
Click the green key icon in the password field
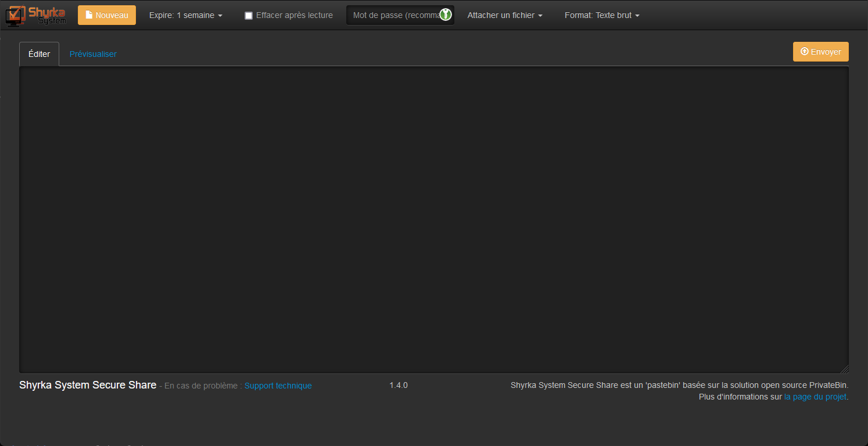[x=445, y=15]
